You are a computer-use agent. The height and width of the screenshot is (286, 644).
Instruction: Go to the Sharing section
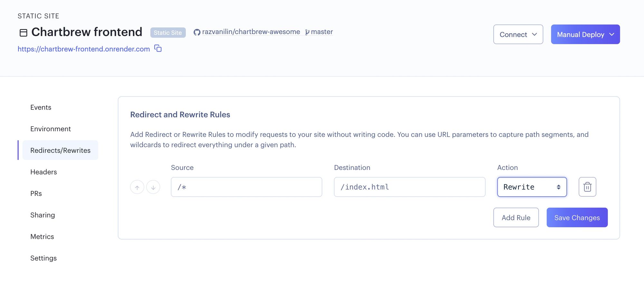[43, 215]
